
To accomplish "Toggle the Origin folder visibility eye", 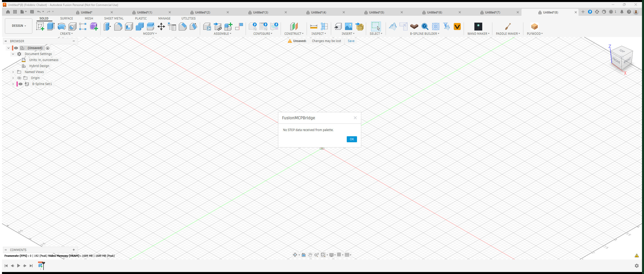I will point(19,78).
